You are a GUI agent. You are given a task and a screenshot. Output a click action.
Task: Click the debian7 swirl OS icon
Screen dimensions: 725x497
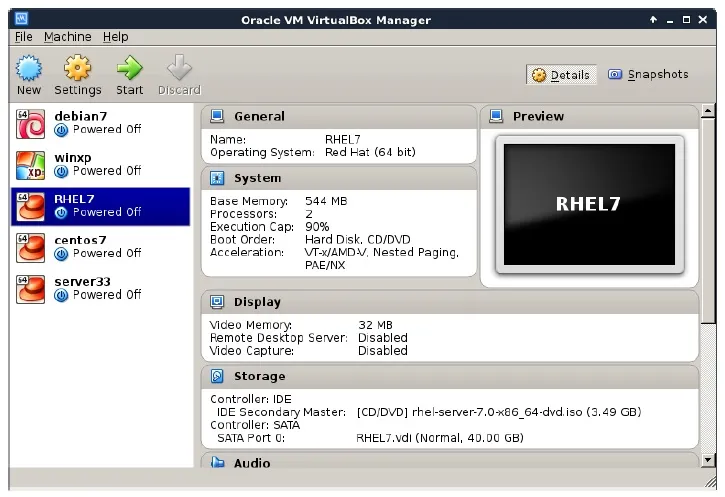click(x=31, y=124)
